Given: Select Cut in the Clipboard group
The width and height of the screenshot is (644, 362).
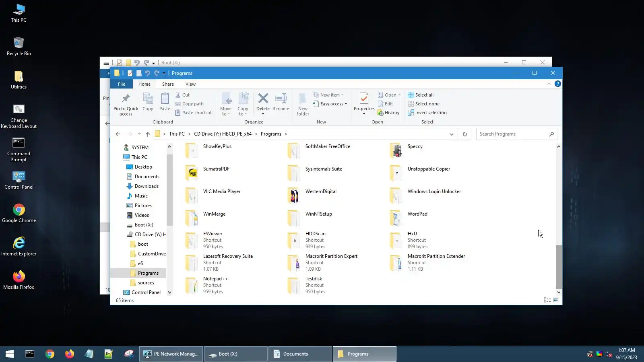Looking at the screenshot, I should tap(182, 95).
